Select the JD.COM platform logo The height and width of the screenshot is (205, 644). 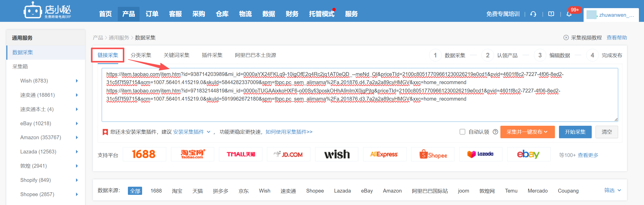point(289,154)
